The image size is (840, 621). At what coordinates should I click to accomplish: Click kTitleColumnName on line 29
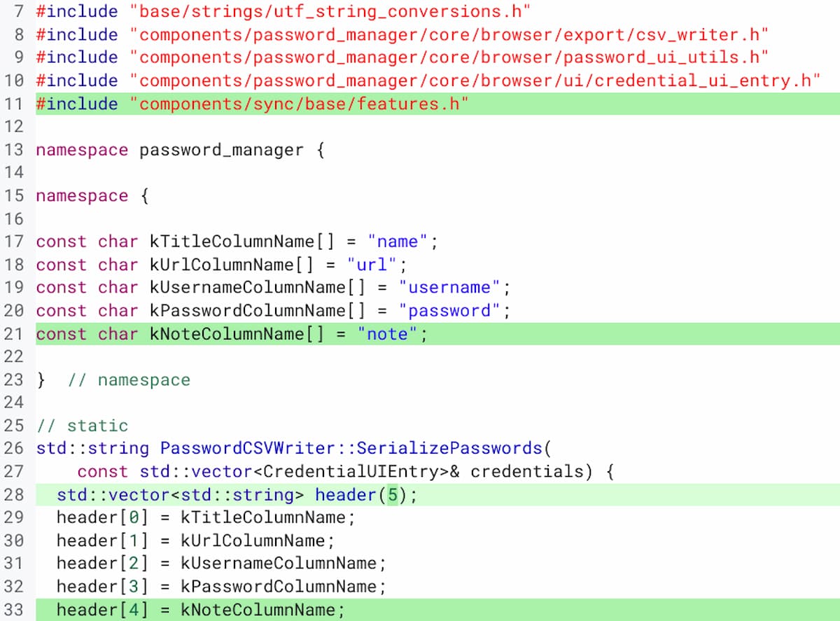pos(262,518)
